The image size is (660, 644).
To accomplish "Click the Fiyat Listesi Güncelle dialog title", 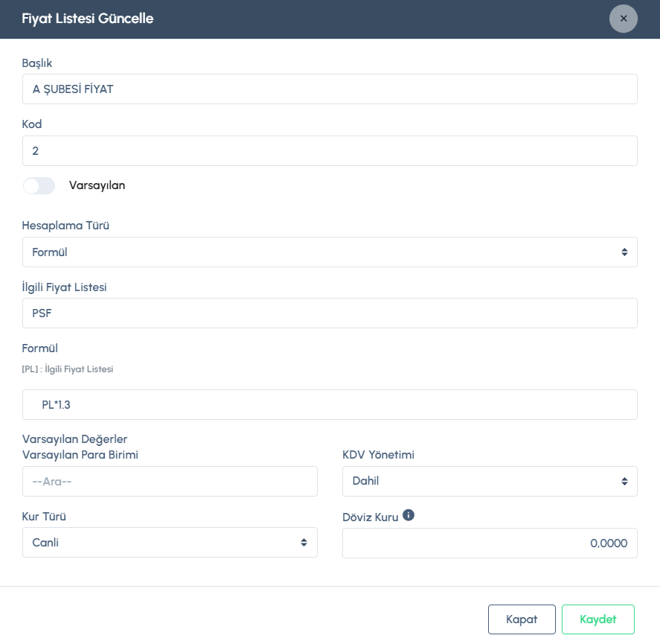I will click(x=88, y=19).
